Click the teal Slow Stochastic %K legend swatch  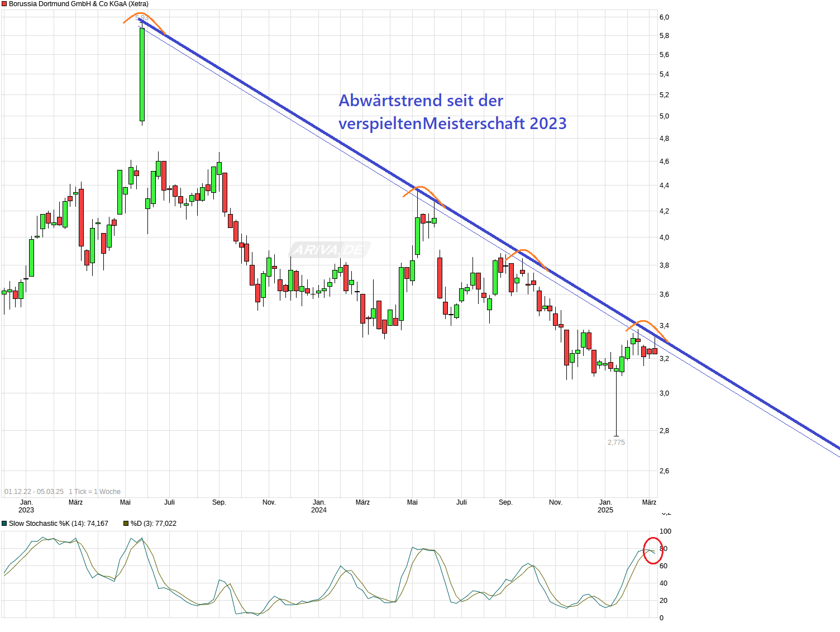click(x=4, y=524)
